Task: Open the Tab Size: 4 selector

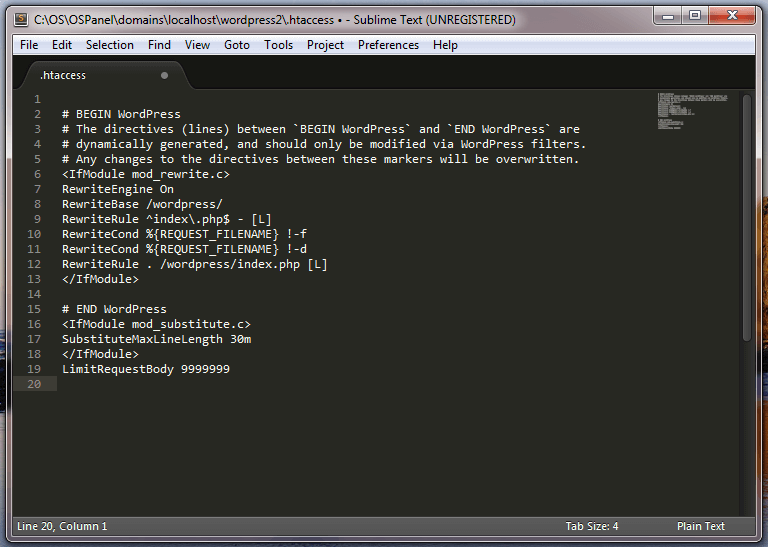Action: (x=592, y=526)
